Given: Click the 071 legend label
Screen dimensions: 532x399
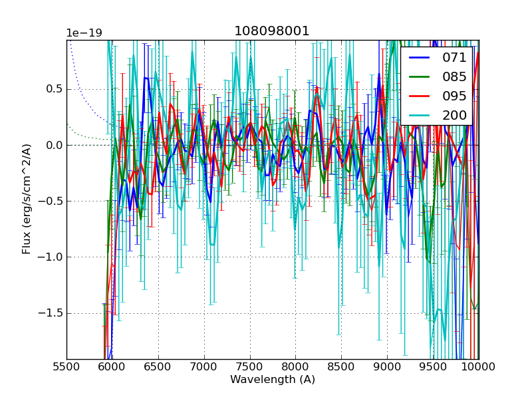Looking at the screenshot, I should pos(454,58).
